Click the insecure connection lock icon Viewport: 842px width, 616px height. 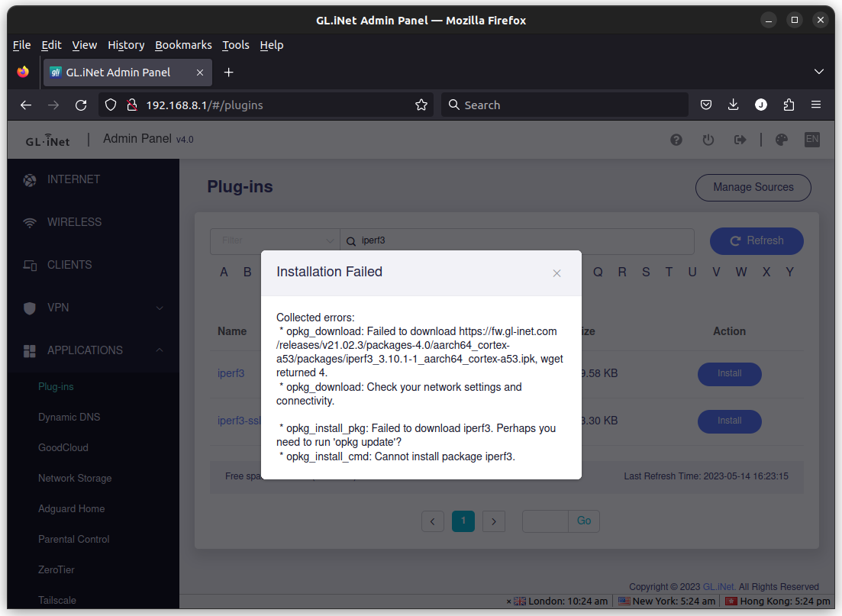[x=131, y=105]
